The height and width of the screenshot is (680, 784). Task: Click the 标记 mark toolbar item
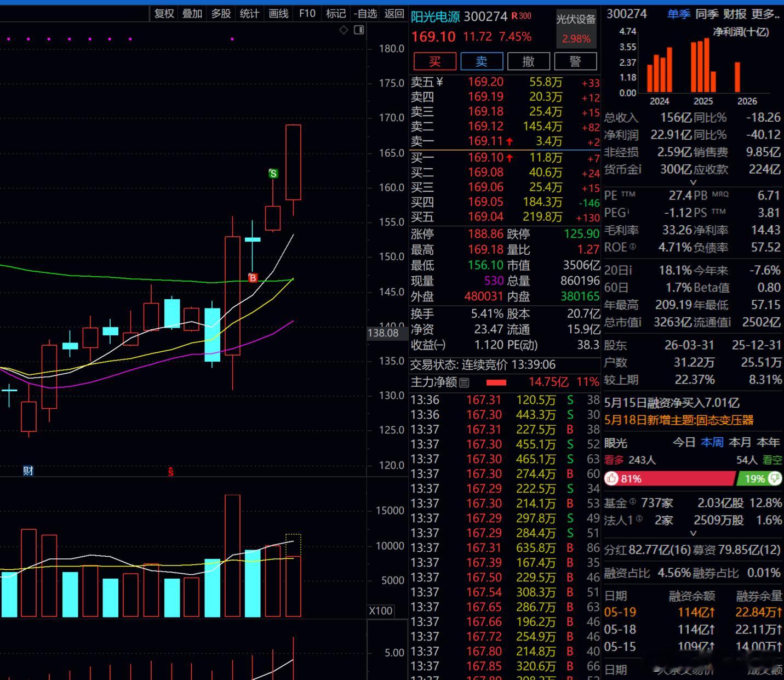pyautogui.click(x=336, y=14)
